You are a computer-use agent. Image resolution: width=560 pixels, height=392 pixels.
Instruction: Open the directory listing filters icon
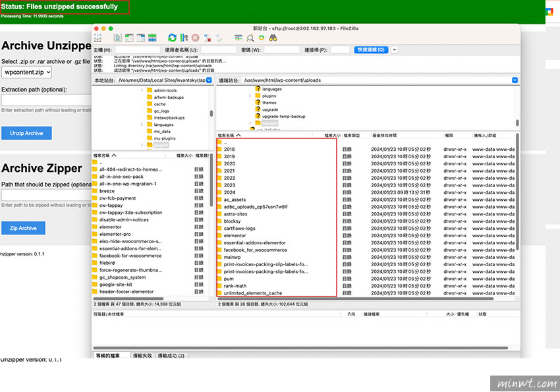tap(238, 38)
